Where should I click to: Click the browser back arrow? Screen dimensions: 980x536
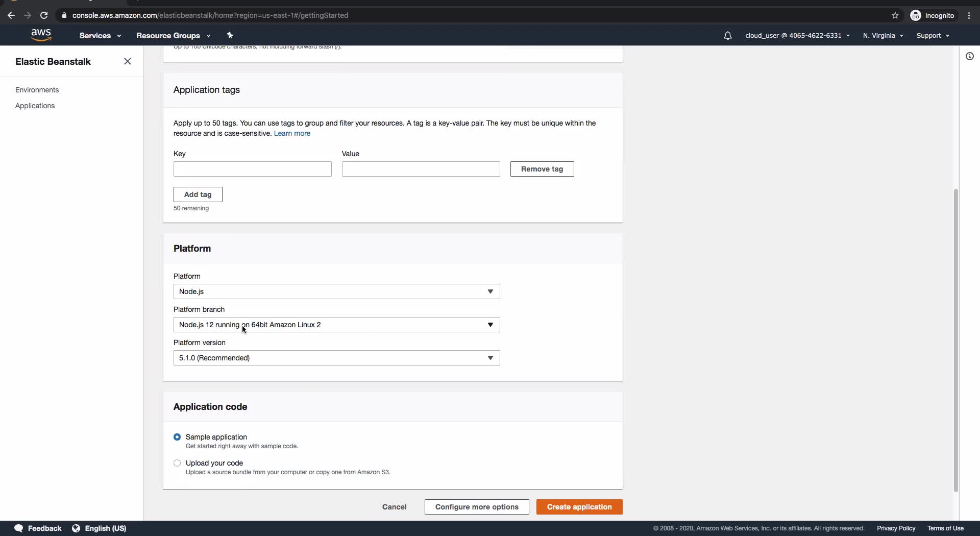pos(11,15)
